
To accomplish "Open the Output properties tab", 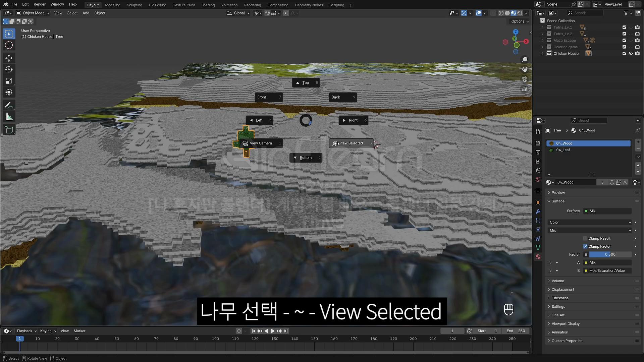I will pyautogui.click(x=538, y=152).
